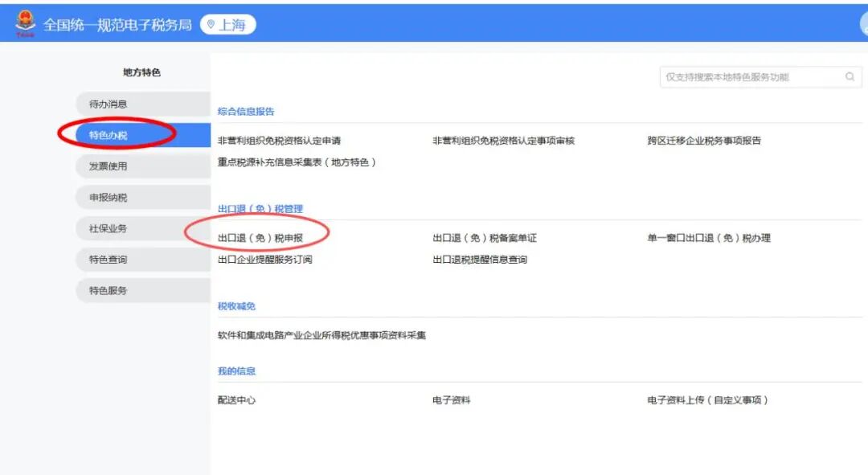Click the search magnifier icon

tap(850, 76)
